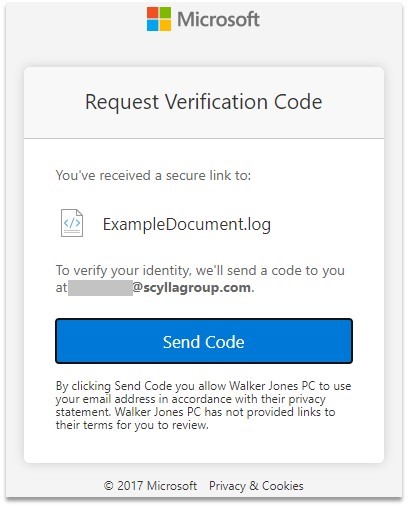
Task: Click the ExampleDocument.log code file icon
Action: click(72, 223)
